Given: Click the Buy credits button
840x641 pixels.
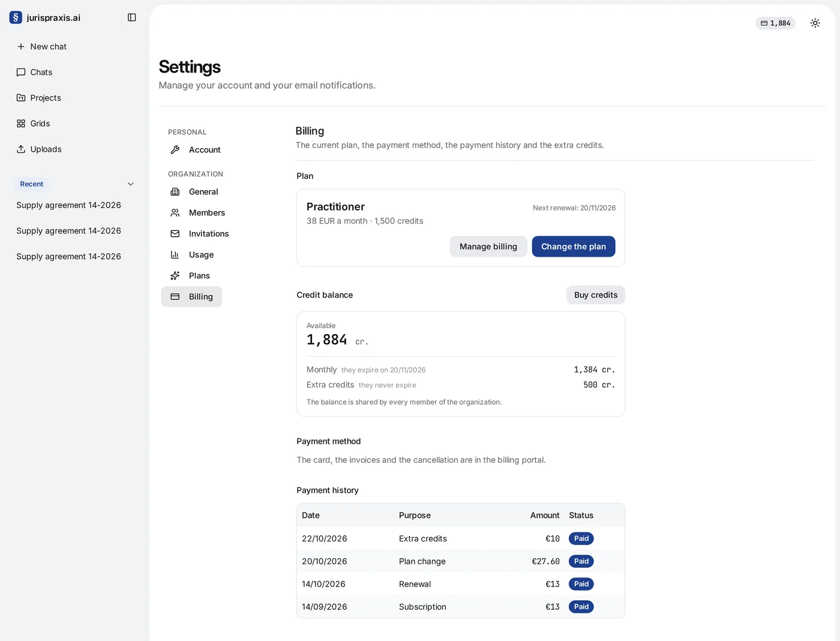Looking at the screenshot, I should tap(596, 295).
